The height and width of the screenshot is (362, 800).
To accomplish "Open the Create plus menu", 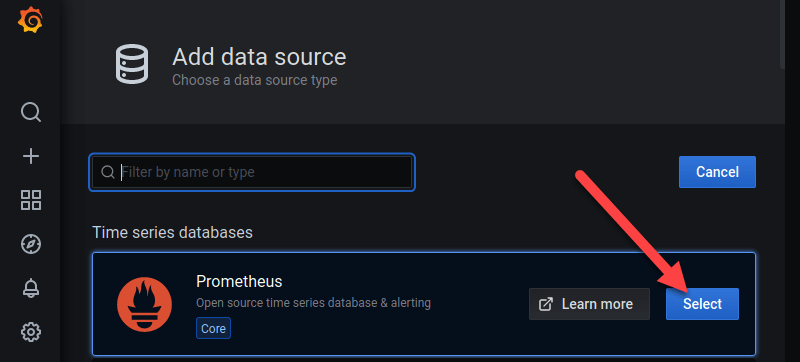I will click(31, 156).
